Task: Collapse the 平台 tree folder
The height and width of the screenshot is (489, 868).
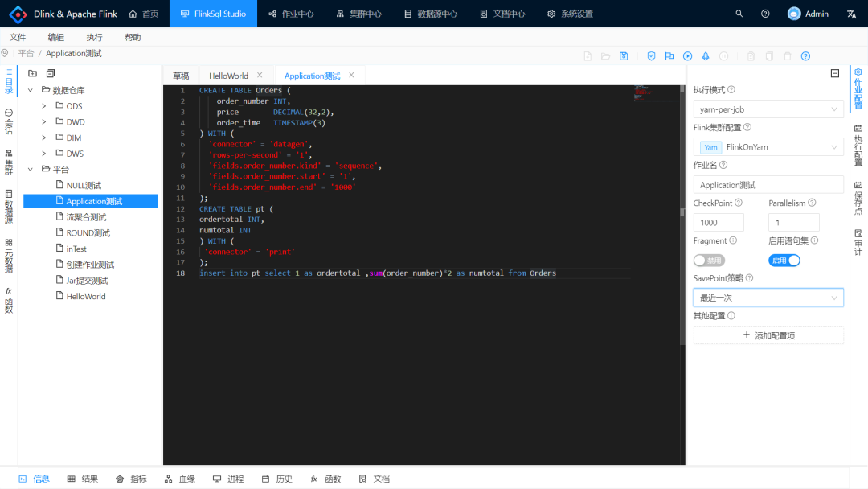Action: (x=31, y=169)
